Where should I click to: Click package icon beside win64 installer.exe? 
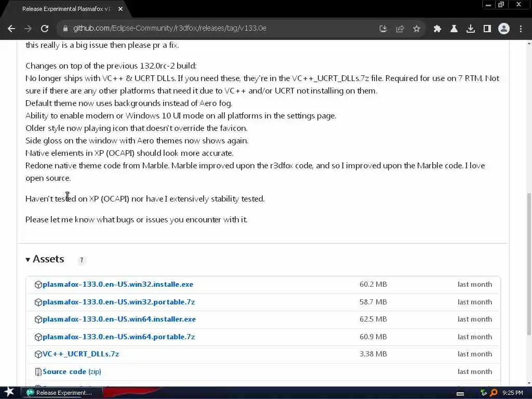coord(38,320)
